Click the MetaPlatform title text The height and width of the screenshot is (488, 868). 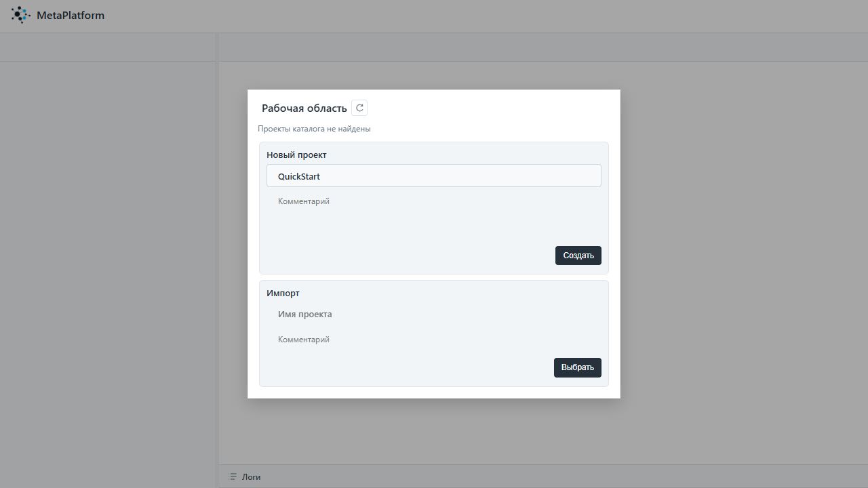71,15
